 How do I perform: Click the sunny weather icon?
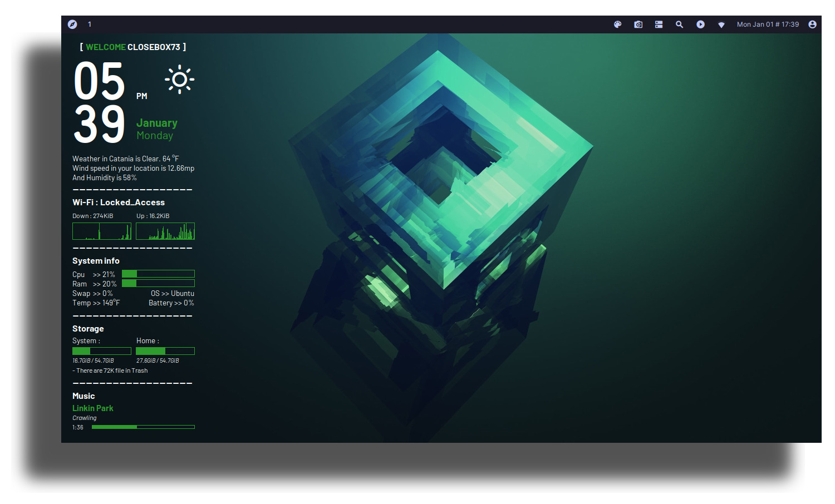[x=179, y=80]
